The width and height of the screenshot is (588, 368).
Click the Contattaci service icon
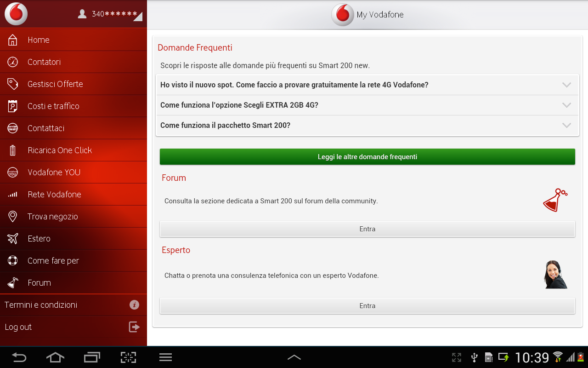[x=13, y=128]
